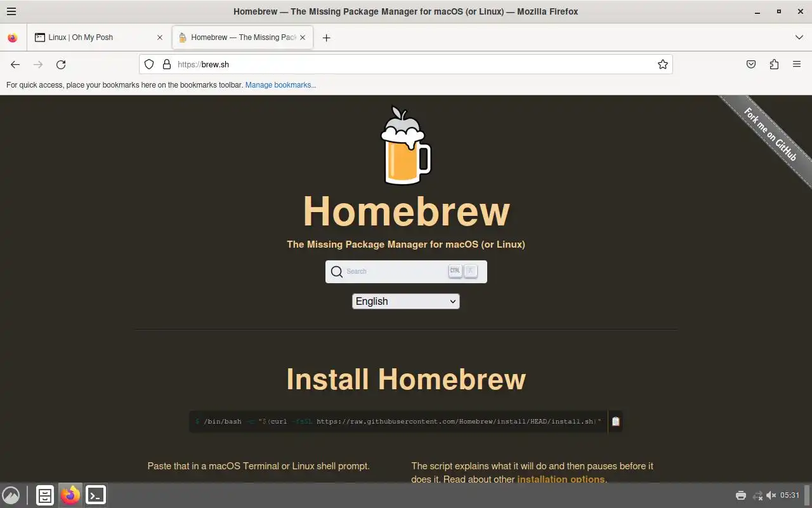Open a new tab with plus button
The width and height of the screenshot is (812, 508).
click(x=326, y=37)
